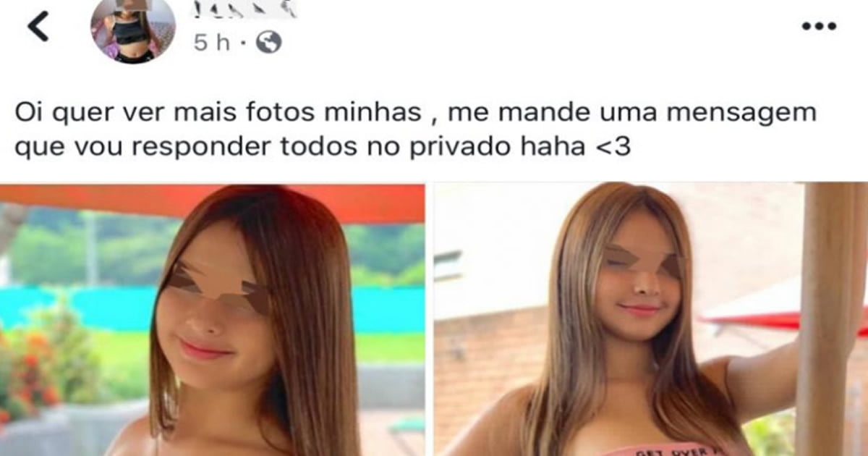The height and width of the screenshot is (456, 868).
Task: Open the ellipsis menu at the top right
Action: 820,26
